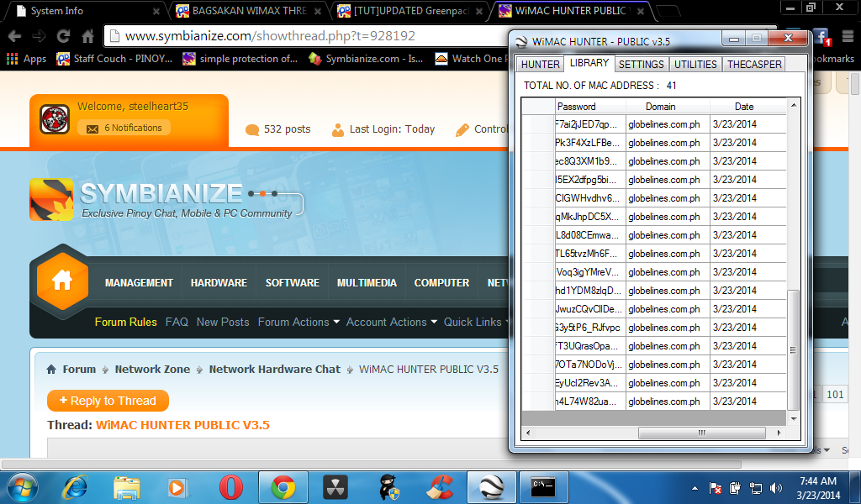This screenshot has height=504, width=861.
Task: Click the Chrome address bar URL
Action: pos(270,36)
